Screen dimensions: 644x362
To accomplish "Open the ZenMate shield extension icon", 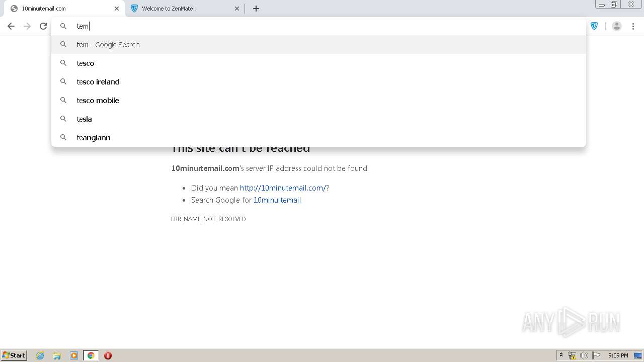I will point(594,26).
